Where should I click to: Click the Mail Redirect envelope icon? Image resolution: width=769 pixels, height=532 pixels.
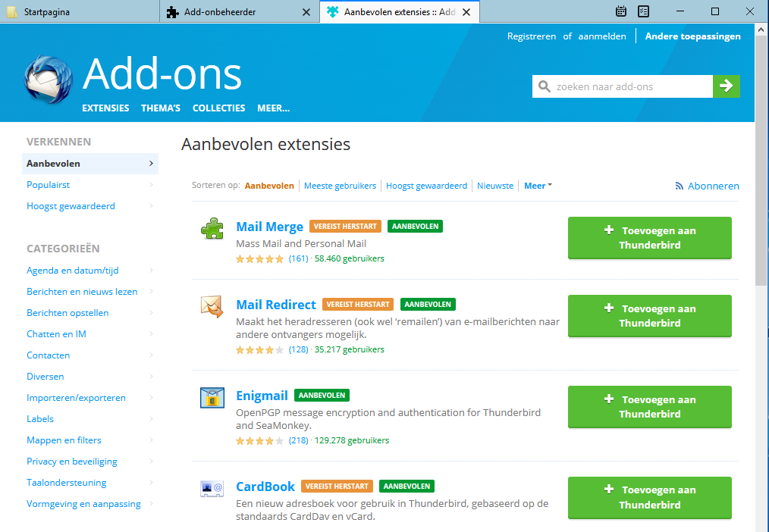[x=212, y=306]
